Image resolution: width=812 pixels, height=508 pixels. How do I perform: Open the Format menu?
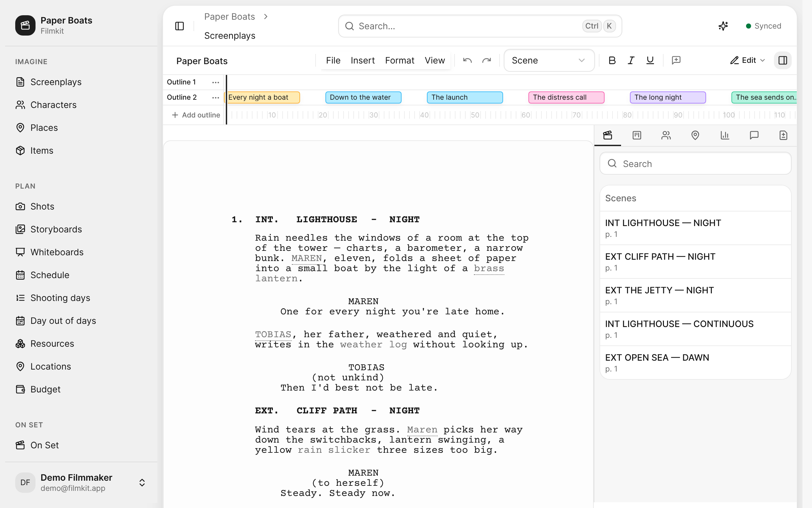click(x=400, y=60)
